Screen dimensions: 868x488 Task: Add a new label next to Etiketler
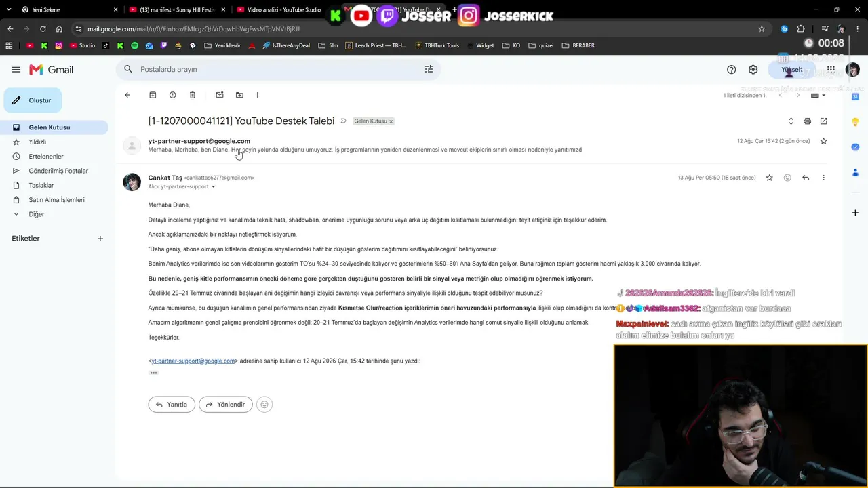[100, 239]
